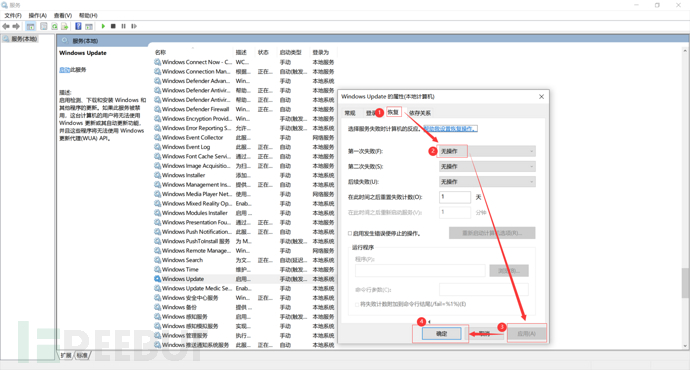690x370 pixels.
Task: Click the 取消 button in the dialog
Action: 484,334
